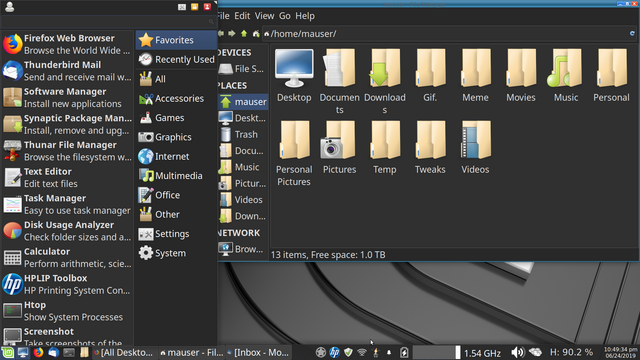The height and width of the screenshot is (360, 640).
Task: Go forward in file manager toolbar
Action: click(232, 33)
